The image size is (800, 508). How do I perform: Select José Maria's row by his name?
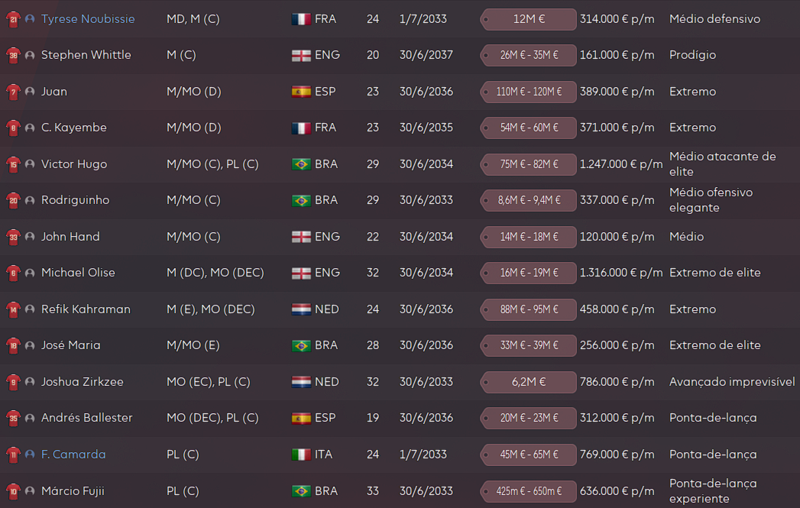click(x=71, y=345)
